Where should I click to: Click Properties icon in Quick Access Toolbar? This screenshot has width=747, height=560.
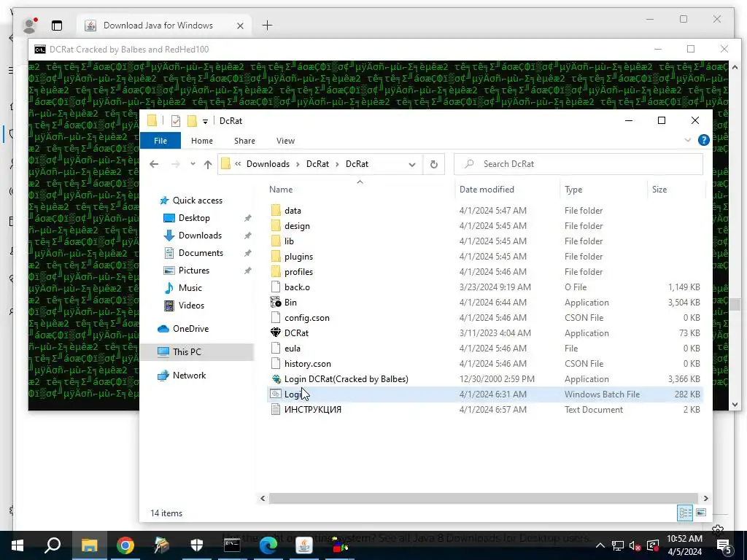pyautogui.click(x=175, y=121)
